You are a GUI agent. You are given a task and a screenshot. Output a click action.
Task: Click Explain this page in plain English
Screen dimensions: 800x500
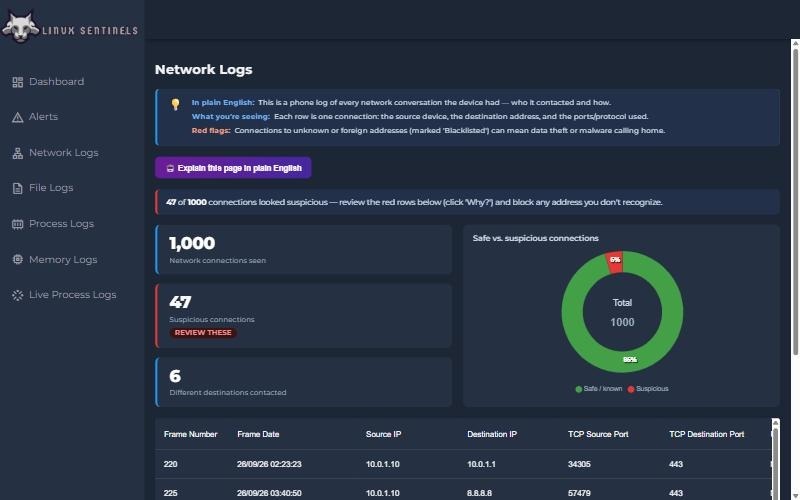233,168
